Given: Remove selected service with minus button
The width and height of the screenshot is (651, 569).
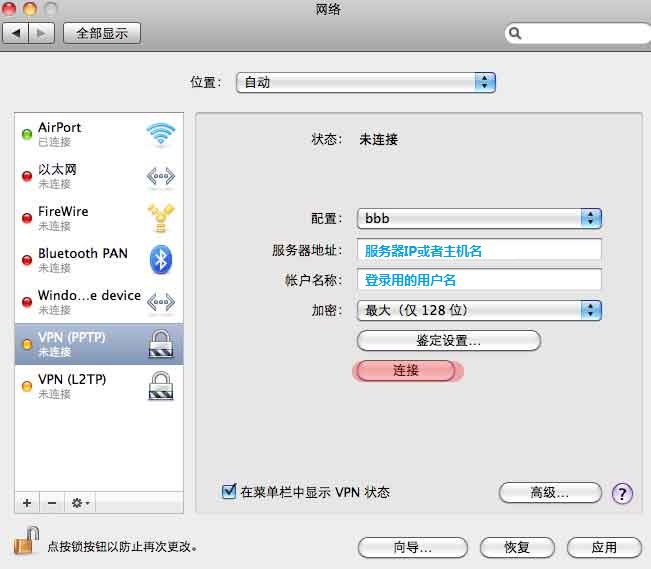Looking at the screenshot, I should [52, 503].
